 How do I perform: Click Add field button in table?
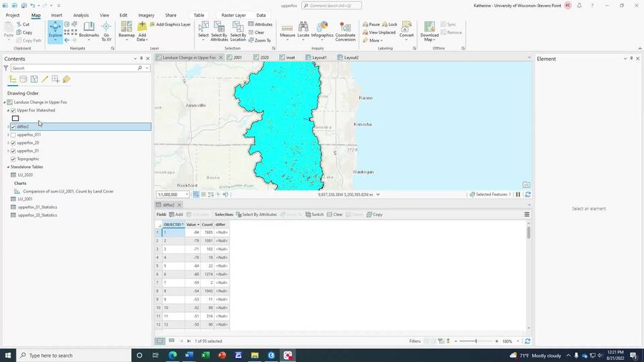coord(176,215)
